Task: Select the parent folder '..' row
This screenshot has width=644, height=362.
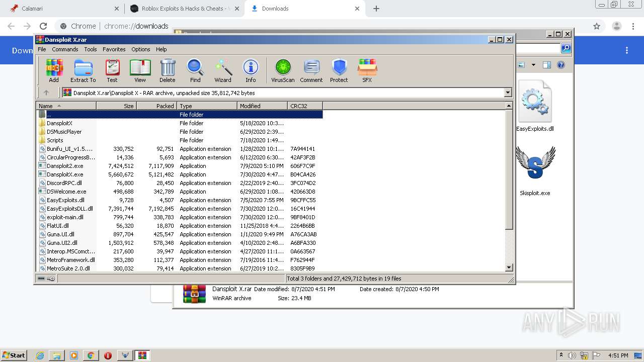Action: tap(180, 115)
